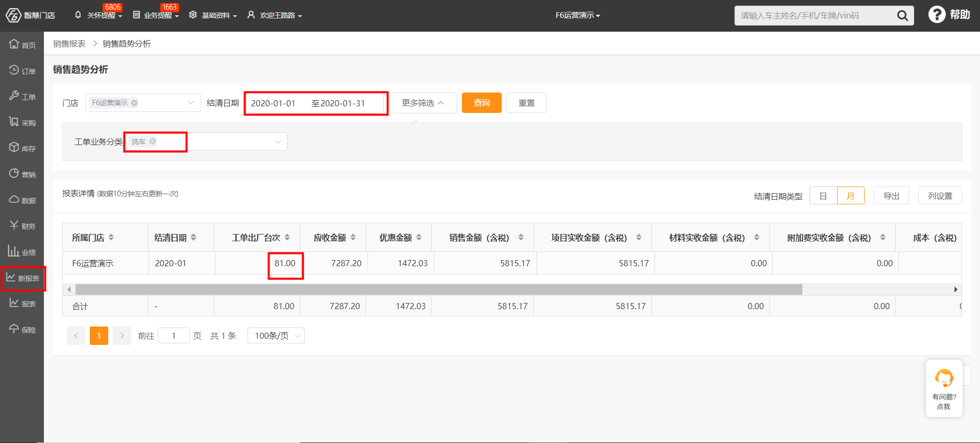Expand the 门店 store select box

(x=143, y=103)
